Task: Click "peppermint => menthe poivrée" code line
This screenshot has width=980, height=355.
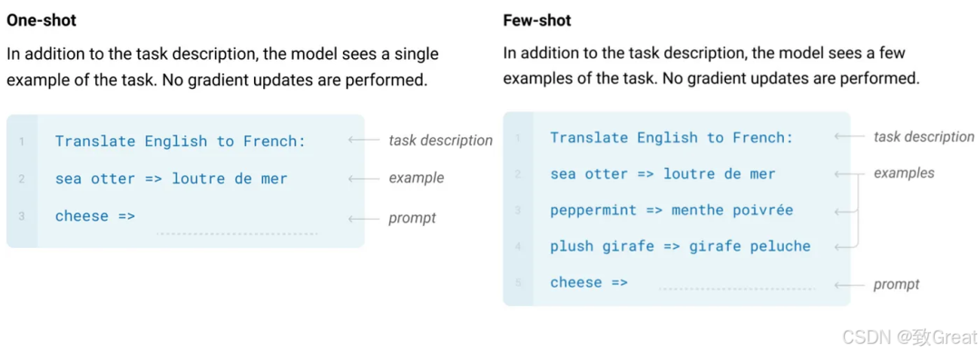Action: coord(671,210)
